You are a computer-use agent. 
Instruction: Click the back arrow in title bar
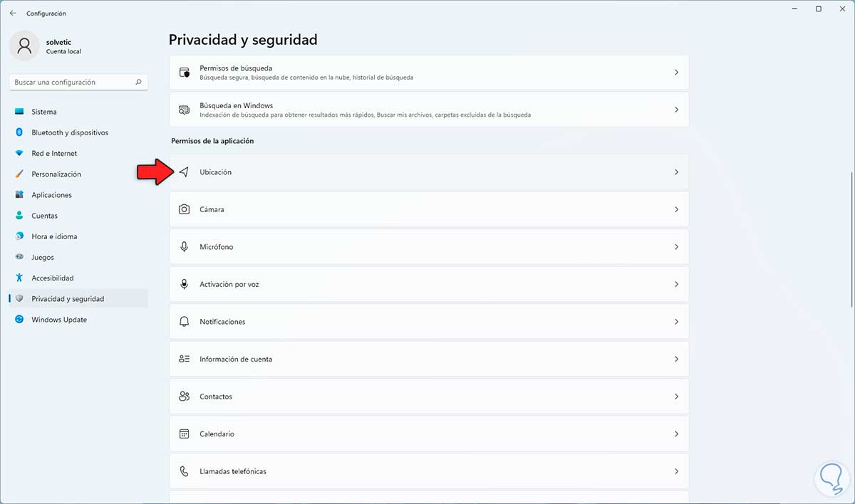pos(13,13)
